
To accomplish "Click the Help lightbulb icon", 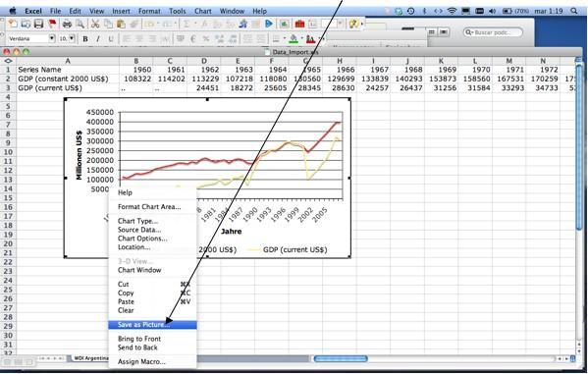I will [x=352, y=24].
